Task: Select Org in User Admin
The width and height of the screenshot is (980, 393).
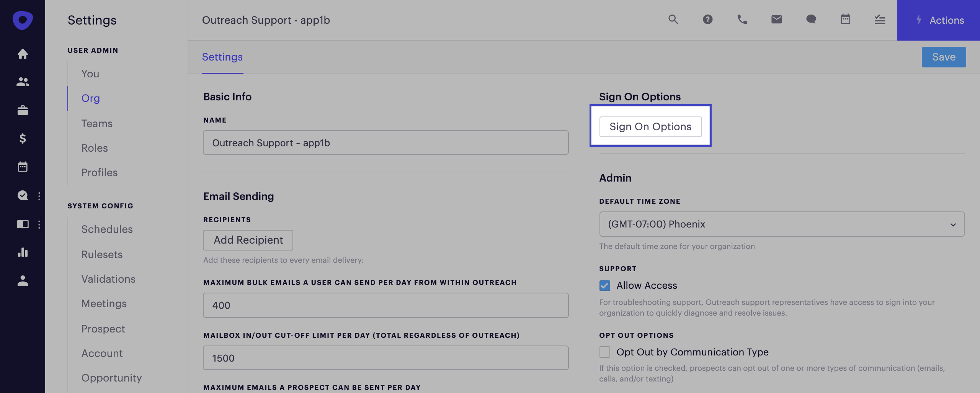Action: [x=91, y=98]
